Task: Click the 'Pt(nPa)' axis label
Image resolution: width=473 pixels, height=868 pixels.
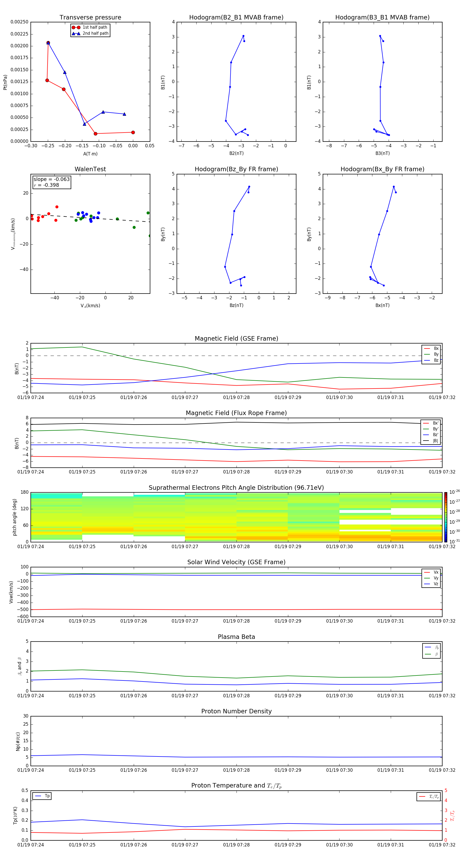Action: (x=5, y=82)
